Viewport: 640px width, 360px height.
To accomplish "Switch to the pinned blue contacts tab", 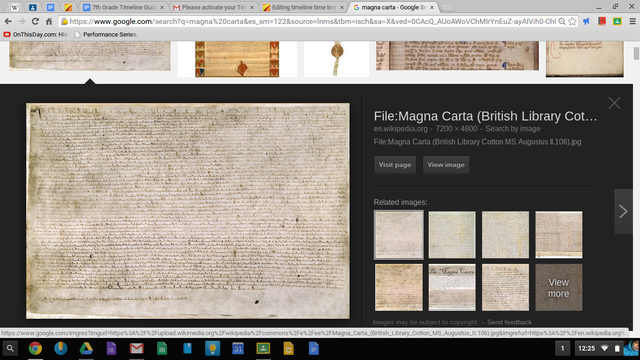I will [x=33, y=7].
